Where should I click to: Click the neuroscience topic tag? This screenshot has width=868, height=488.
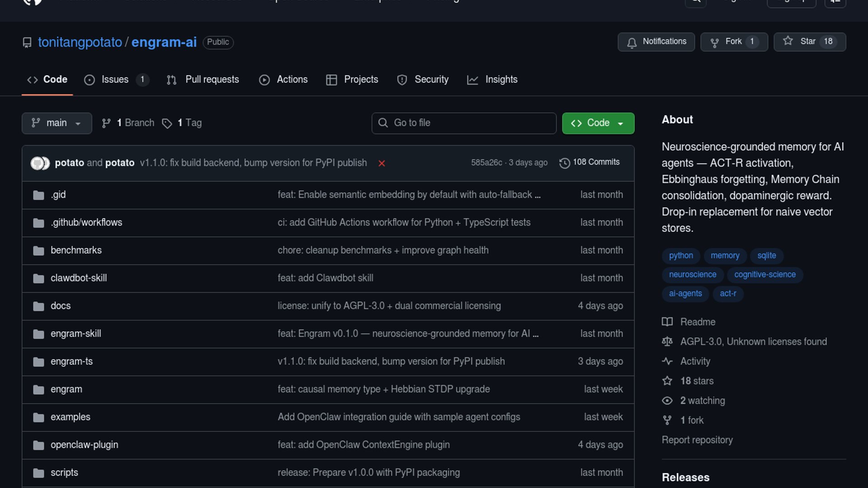tap(692, 275)
